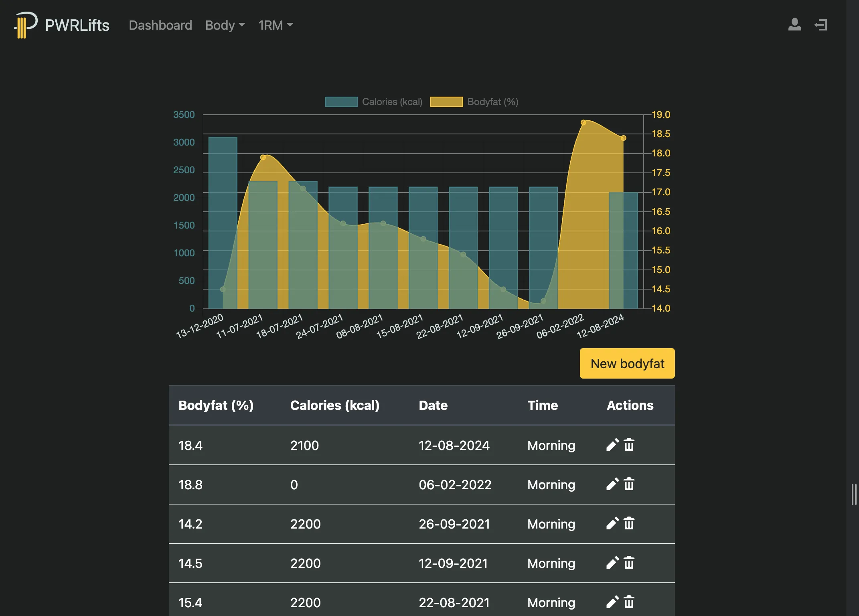
Task: Select the 14.2 bodyfat cell
Action: coord(190,524)
